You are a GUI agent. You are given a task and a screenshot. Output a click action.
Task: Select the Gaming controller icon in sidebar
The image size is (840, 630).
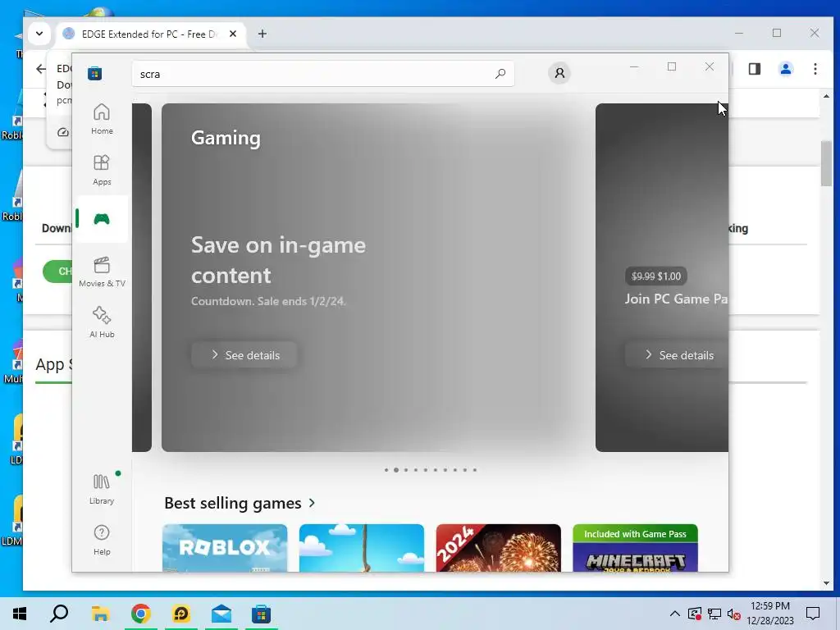[x=102, y=218]
